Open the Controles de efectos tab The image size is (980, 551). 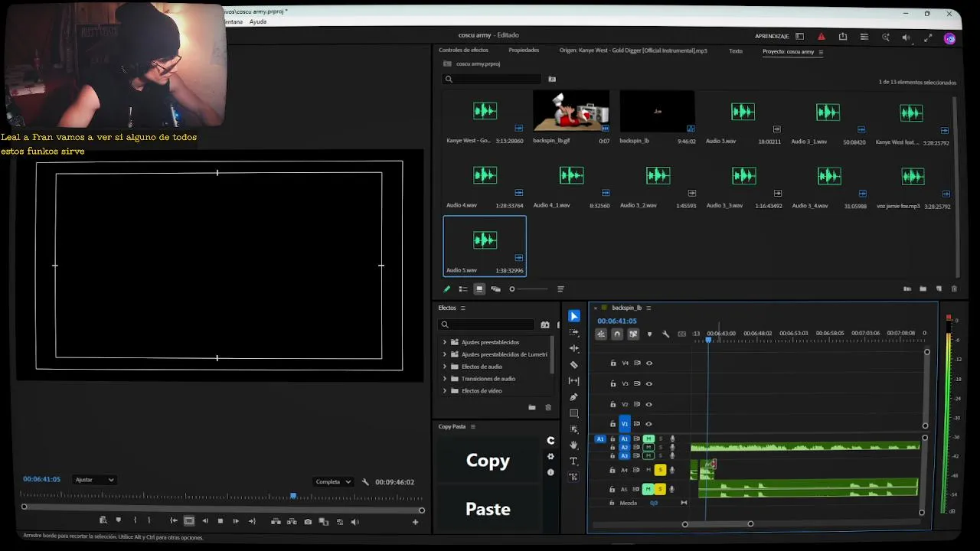click(x=463, y=51)
